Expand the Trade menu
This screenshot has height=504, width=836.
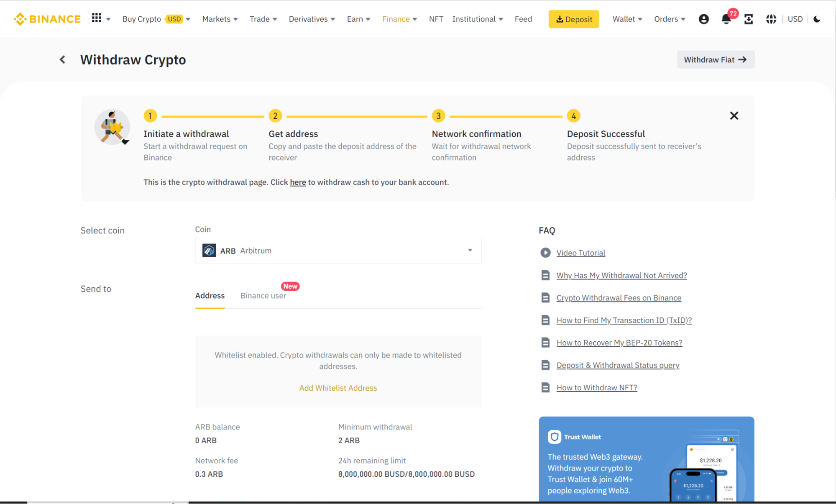click(x=263, y=19)
